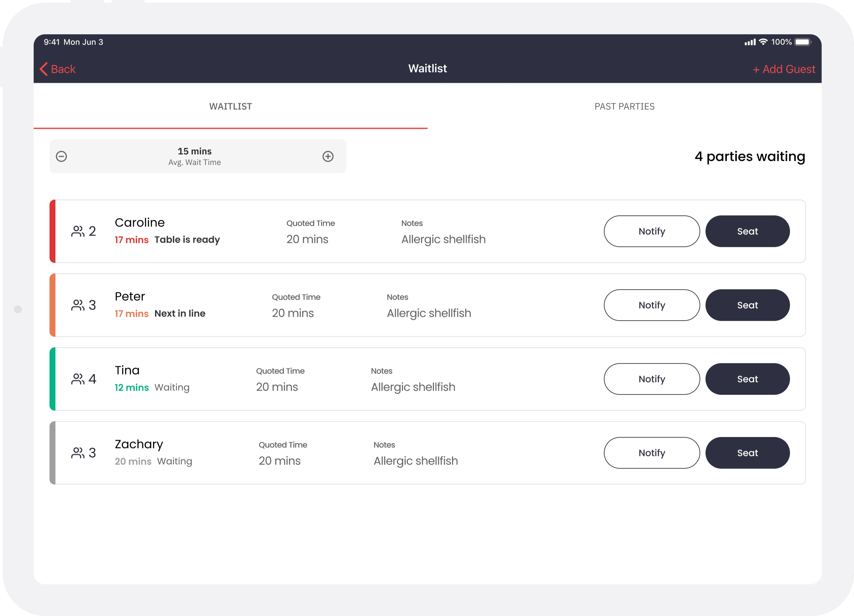Viewport: 854px width, 616px height.
Task: Decrease average wait time with minus icon
Action: tap(61, 157)
